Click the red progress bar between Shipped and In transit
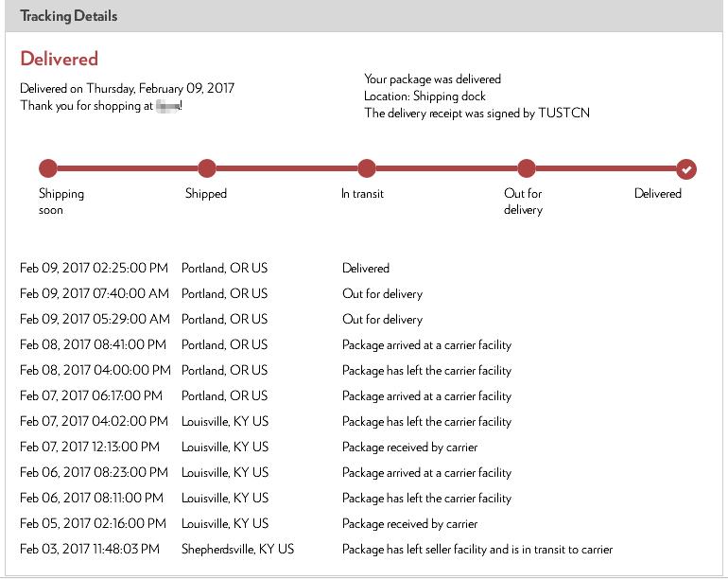This screenshot has width=728, height=579. [286, 169]
